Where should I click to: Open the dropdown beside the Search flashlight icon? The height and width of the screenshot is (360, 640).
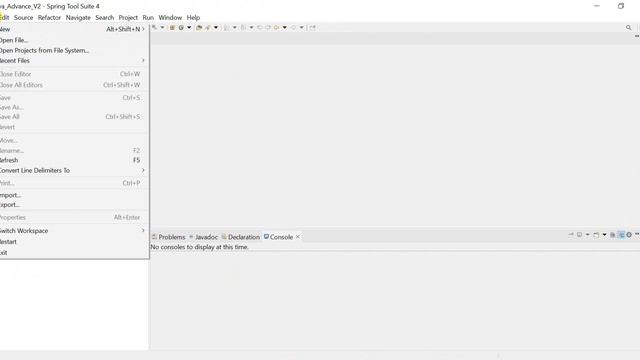coord(216,27)
